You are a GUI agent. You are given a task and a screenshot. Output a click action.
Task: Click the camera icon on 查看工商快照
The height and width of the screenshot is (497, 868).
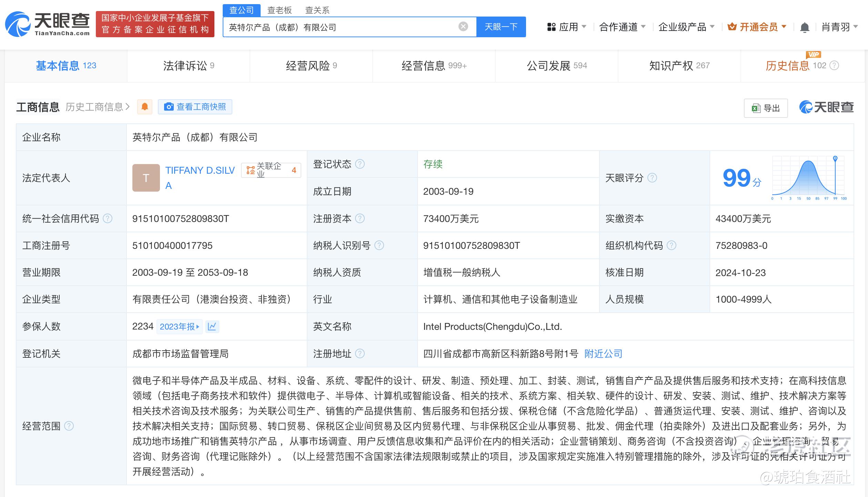(x=169, y=107)
